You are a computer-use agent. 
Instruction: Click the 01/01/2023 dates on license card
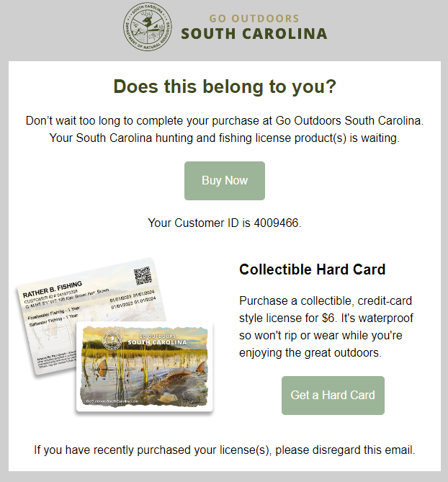[x=121, y=302]
